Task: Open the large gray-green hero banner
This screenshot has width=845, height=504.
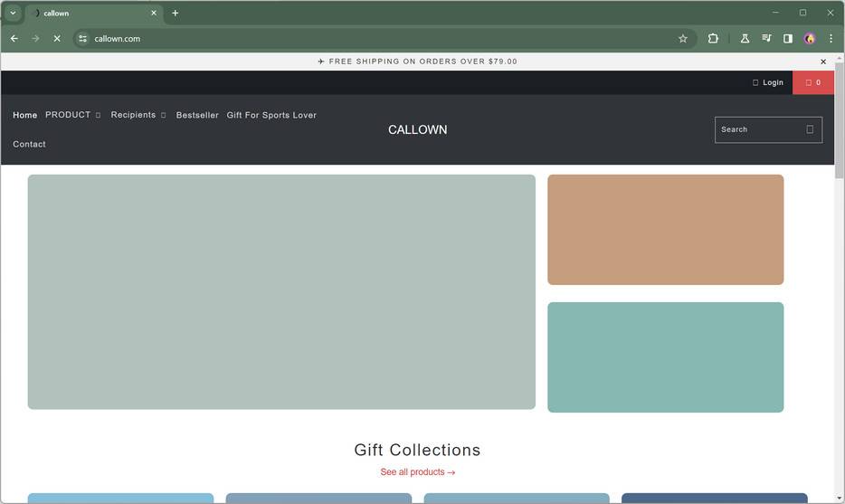Action: click(281, 291)
